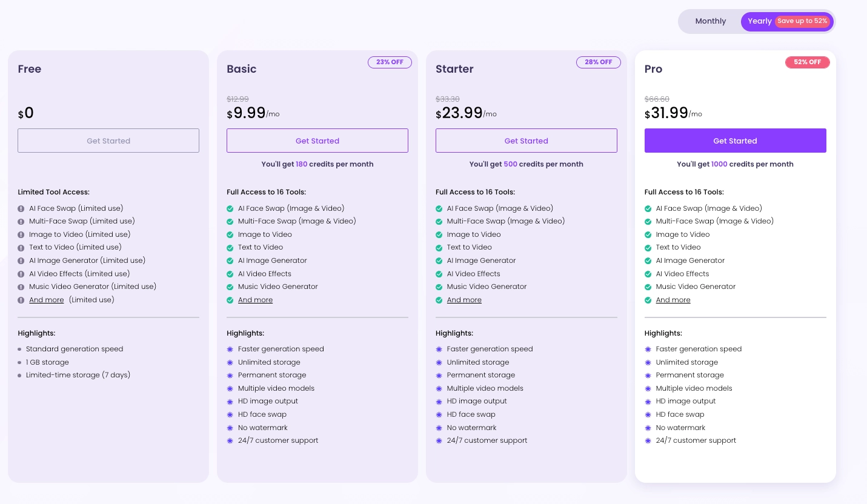Click Get Started on the Free plan
Screen dimensions: 867x504
[x=108, y=141]
